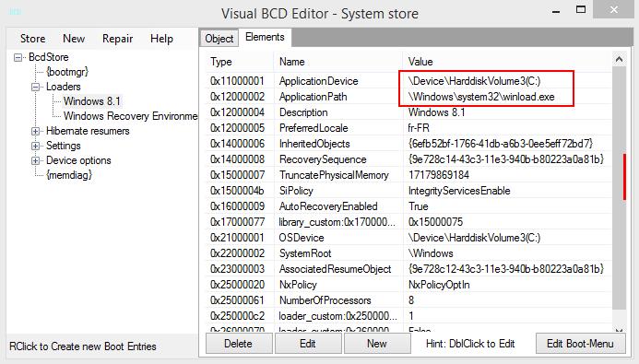Select Windows Recovery Environment loader entry
This screenshot has height=364, width=639.
pos(130,116)
